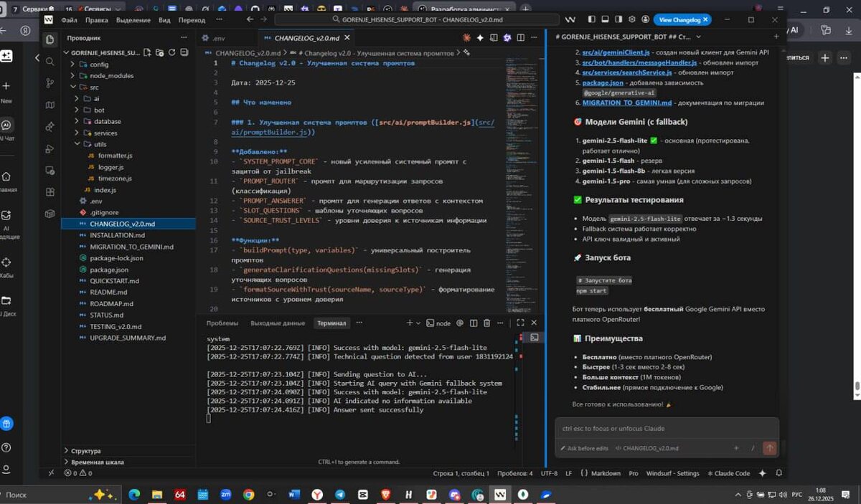This screenshot has height=504, width=861.
Task: Open the new terminal profile dropdown arrow
Action: [420, 323]
